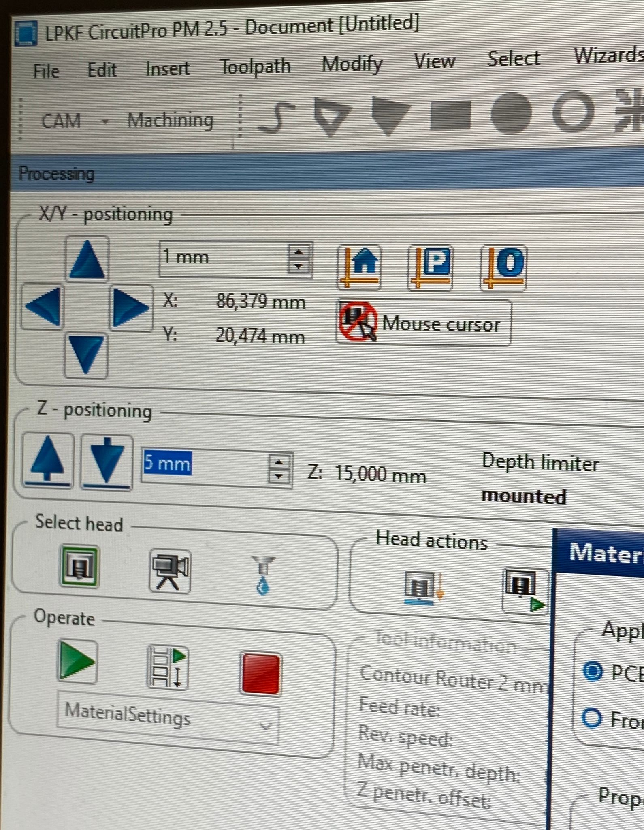Screen dimensions: 644x830
Task: Select the PCB radio button
Action: [593, 671]
